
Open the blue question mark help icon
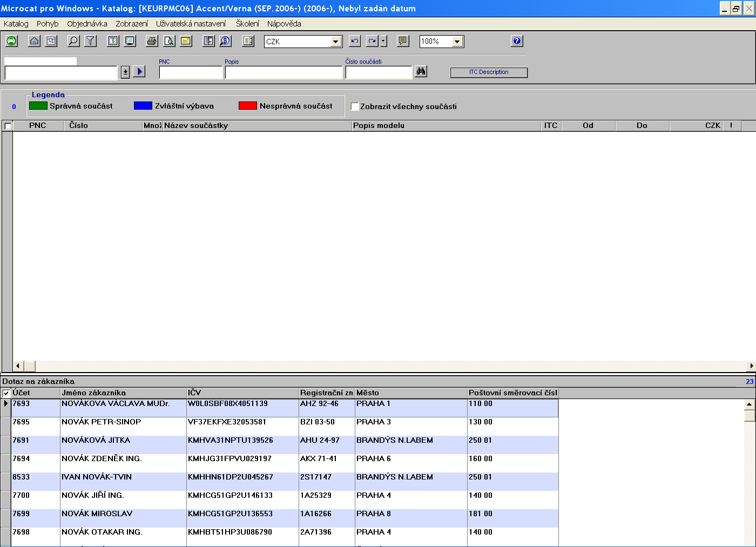[x=517, y=41]
